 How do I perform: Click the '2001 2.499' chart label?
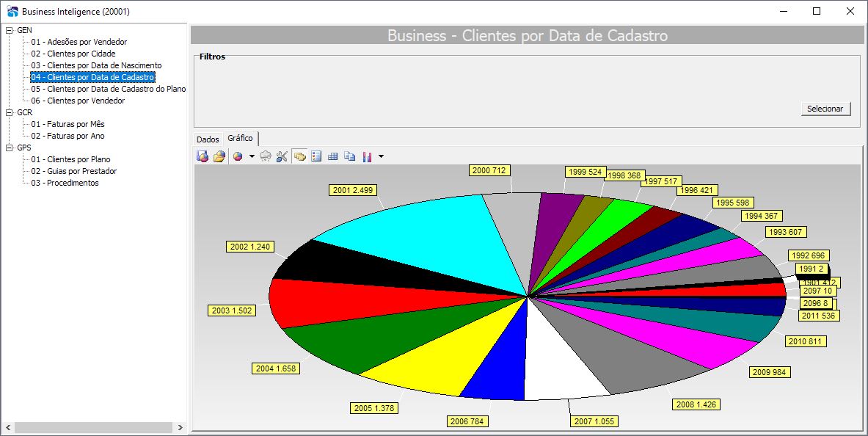(x=353, y=190)
